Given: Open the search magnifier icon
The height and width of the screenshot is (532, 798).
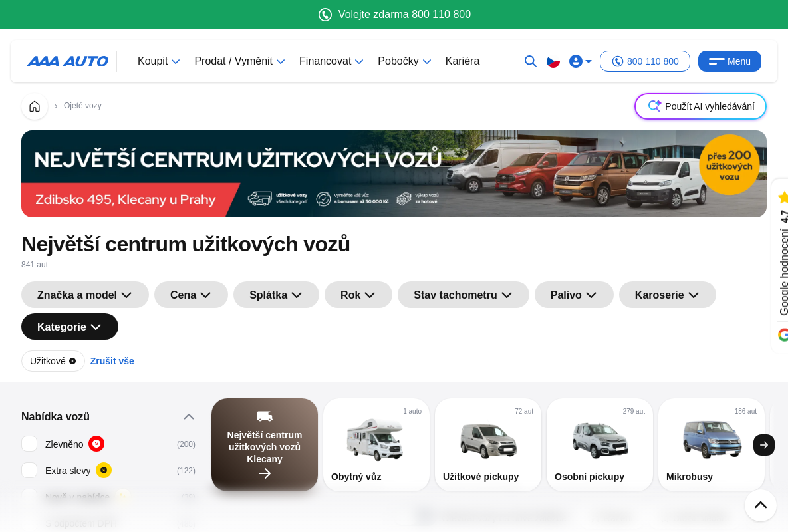Looking at the screenshot, I should [x=530, y=61].
